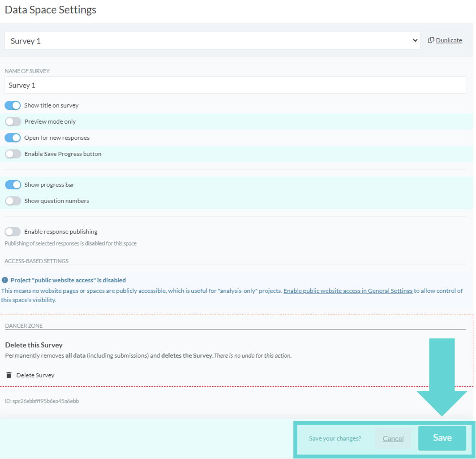Click Cancel to discard changes

393,438
